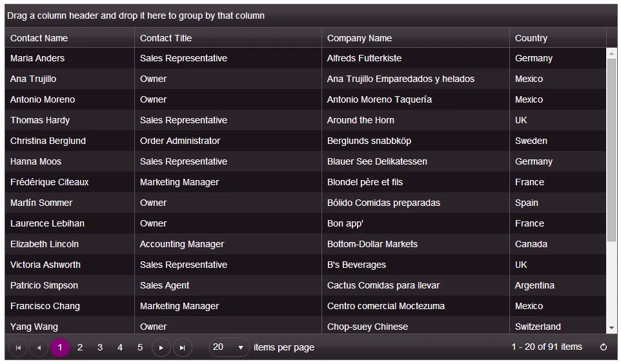This screenshot has width=621, height=364.
Task: Select page 3 in the pager
Action: pyautogui.click(x=100, y=347)
